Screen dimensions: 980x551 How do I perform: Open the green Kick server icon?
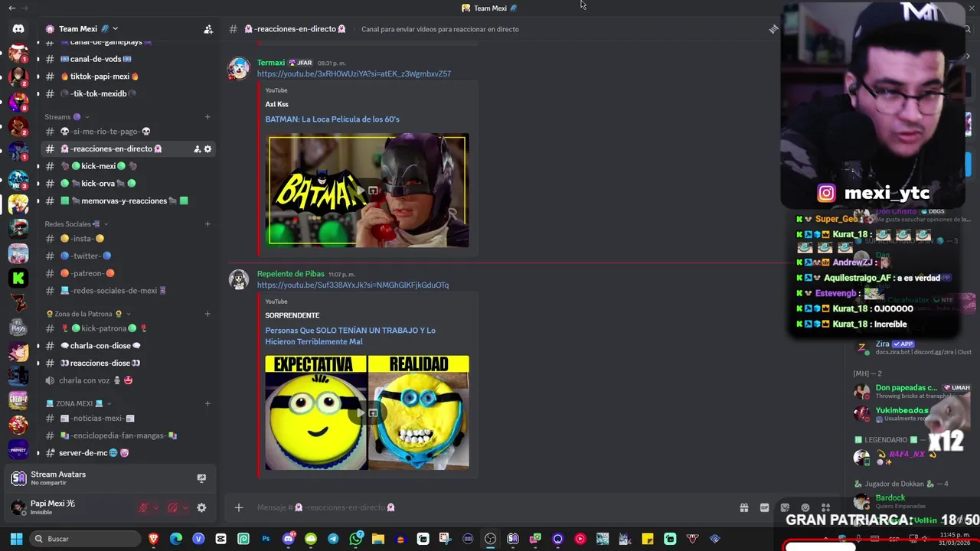18,278
